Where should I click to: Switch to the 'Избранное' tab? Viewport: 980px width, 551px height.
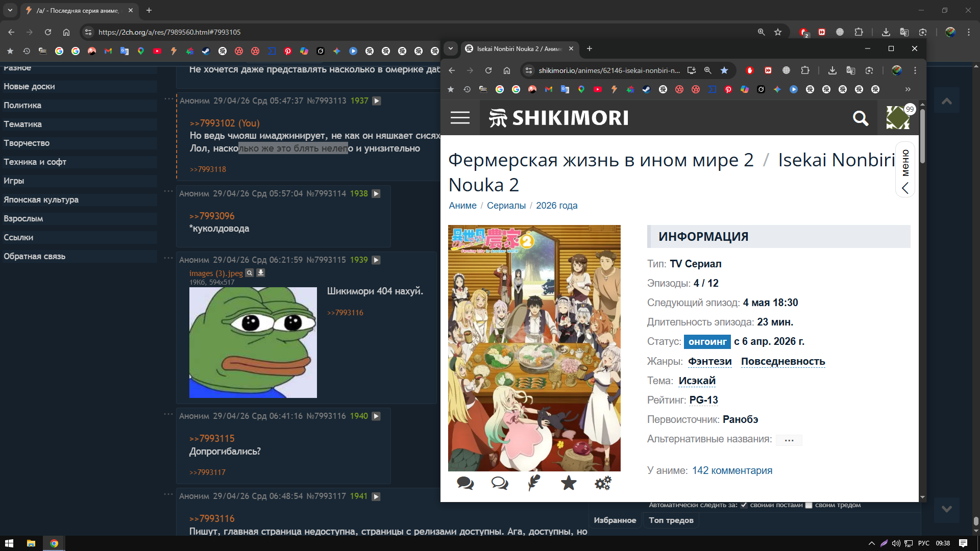[615, 520]
